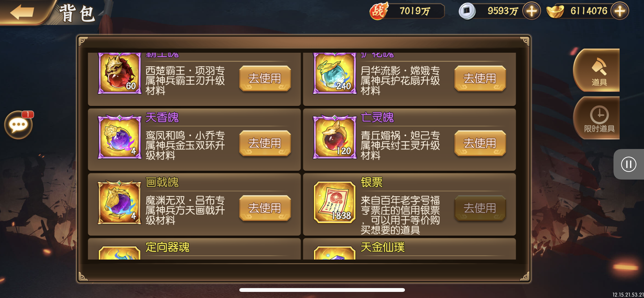Click 去使用 for 天香魄

click(265, 143)
